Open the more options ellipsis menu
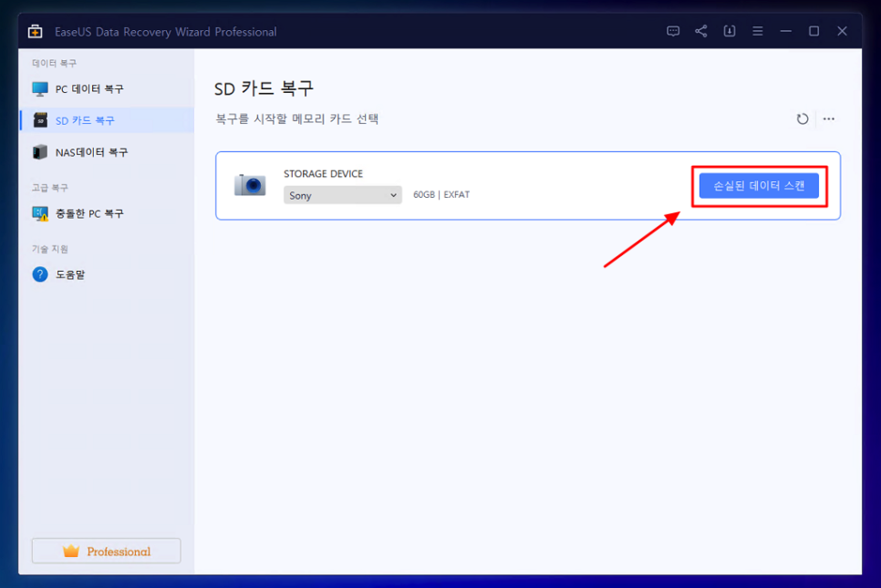The image size is (881, 588). tap(829, 119)
